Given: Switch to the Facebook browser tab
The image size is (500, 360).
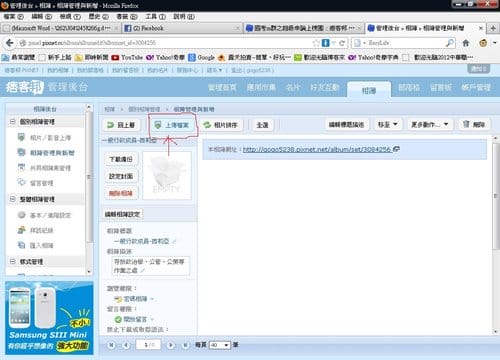Looking at the screenshot, I should click(181, 28).
